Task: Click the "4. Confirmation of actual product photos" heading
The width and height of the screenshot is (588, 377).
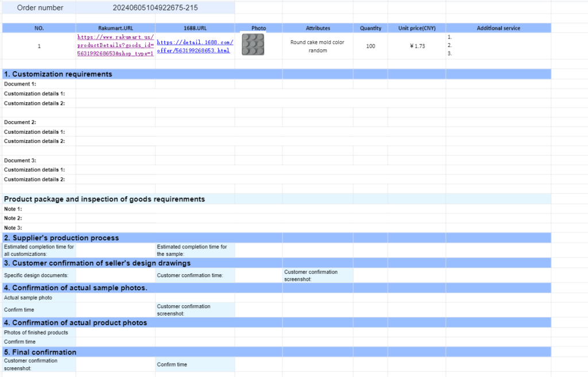Action: point(75,322)
